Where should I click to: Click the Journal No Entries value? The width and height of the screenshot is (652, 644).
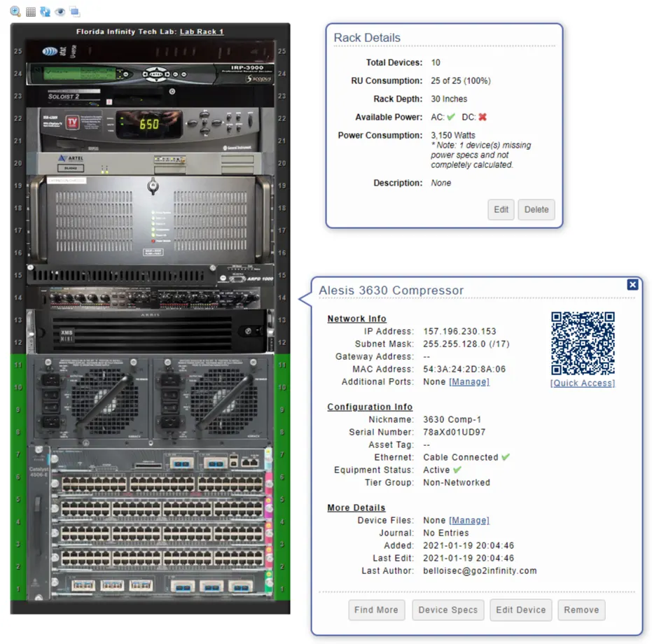click(445, 533)
